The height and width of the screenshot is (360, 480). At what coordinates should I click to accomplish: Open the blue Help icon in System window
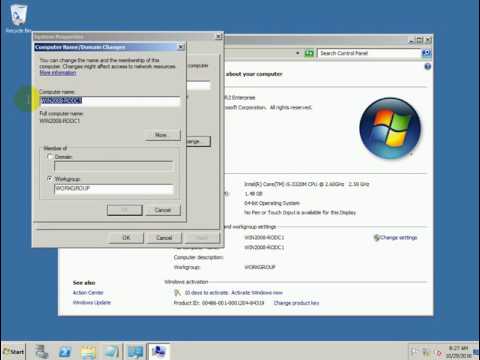pos(427,67)
